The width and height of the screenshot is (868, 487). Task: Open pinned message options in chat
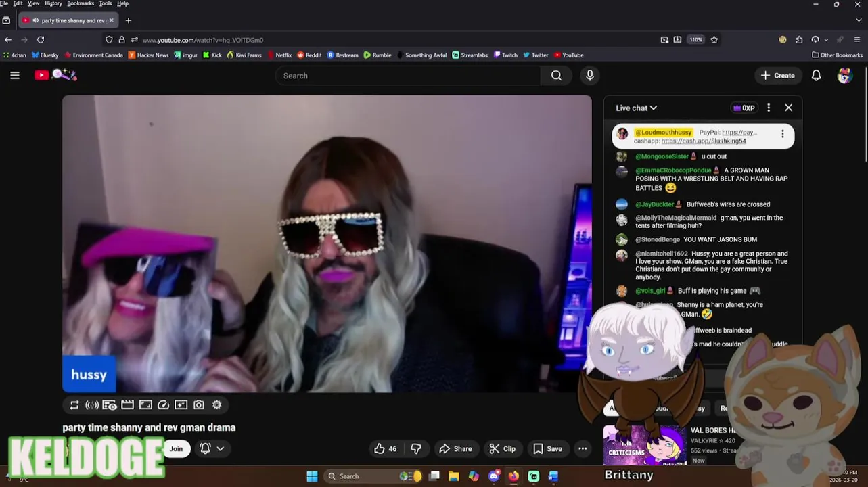(x=783, y=134)
